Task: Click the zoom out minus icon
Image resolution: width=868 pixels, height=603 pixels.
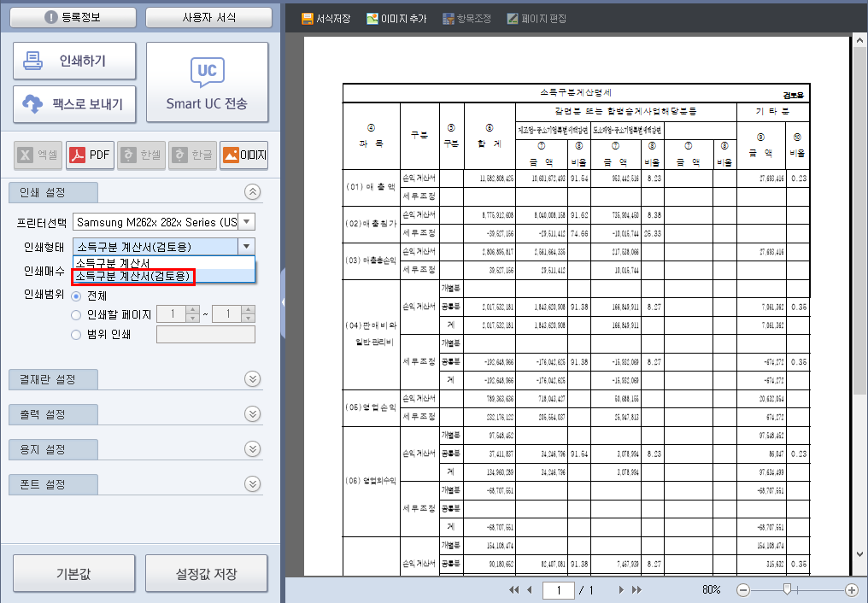Action: [743, 590]
